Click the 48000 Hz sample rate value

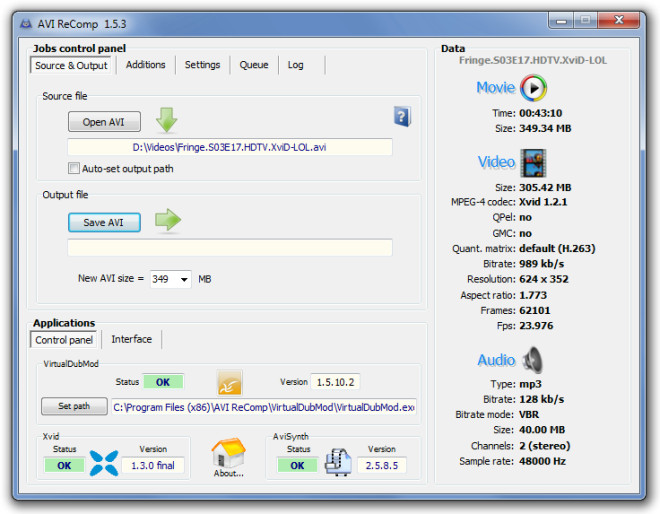pos(543,461)
